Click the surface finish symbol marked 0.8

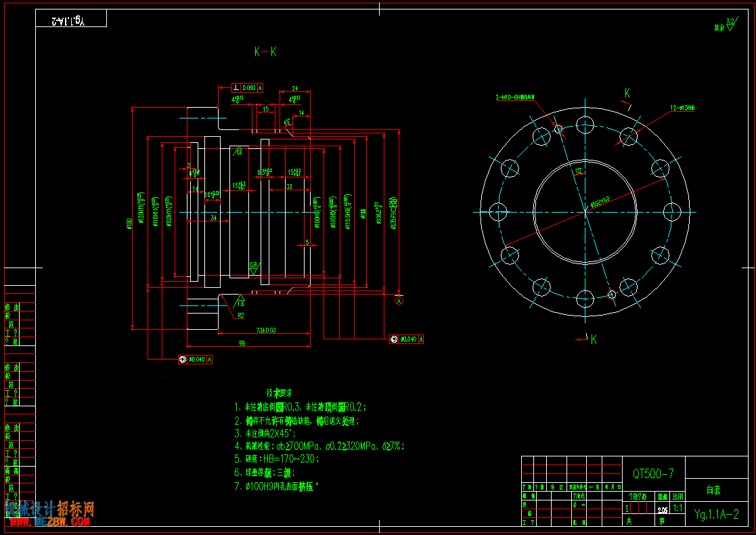(255, 266)
